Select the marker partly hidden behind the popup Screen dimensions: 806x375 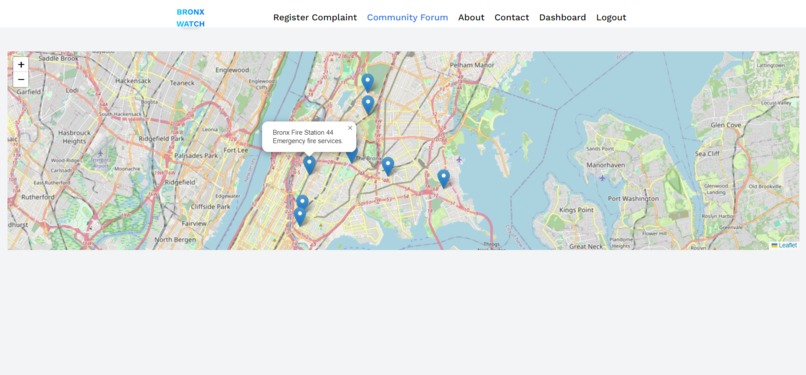point(352,156)
